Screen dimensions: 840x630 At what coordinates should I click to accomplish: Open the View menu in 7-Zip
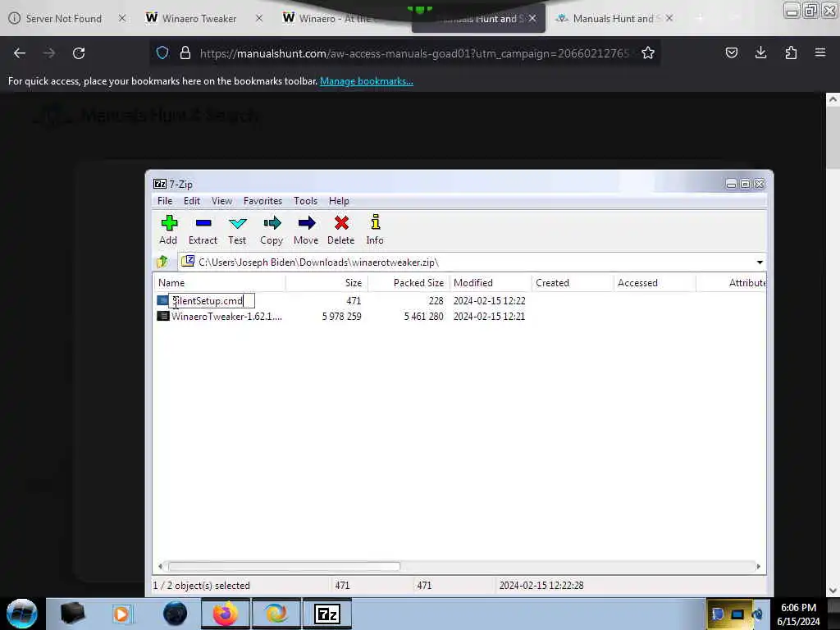221,201
